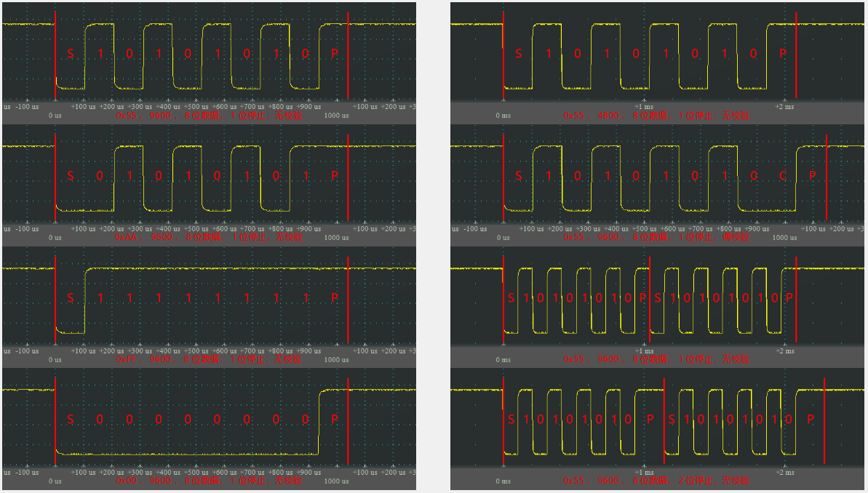Screen dimensions: 868x493
Task: Click the '1000 us' label in even parity panel
Action: coord(784,238)
